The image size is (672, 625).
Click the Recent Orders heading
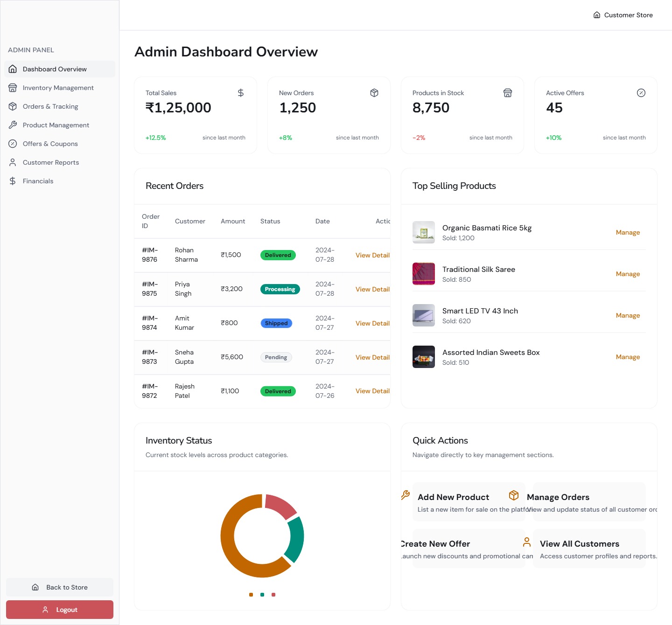[x=175, y=186]
